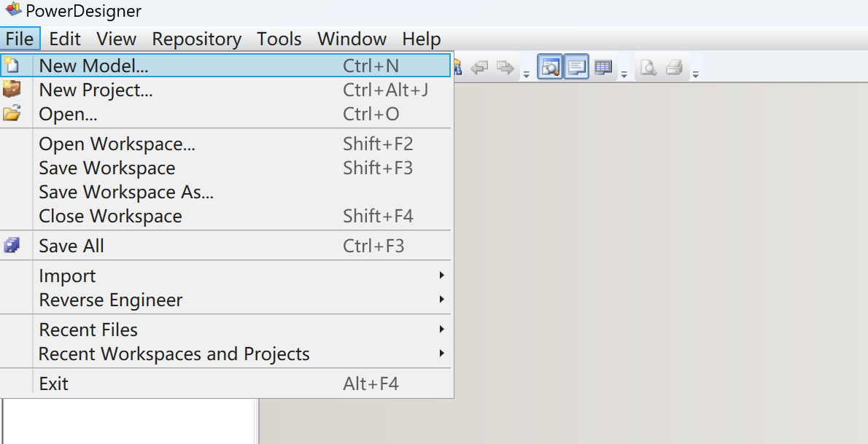The height and width of the screenshot is (444, 868).
Task: Click the Save All disk icon
Action: tap(11, 246)
